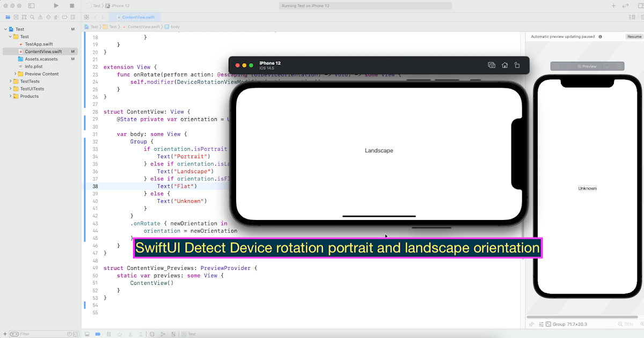
Task: Open the Find navigator magnifying glass
Action: (32, 17)
